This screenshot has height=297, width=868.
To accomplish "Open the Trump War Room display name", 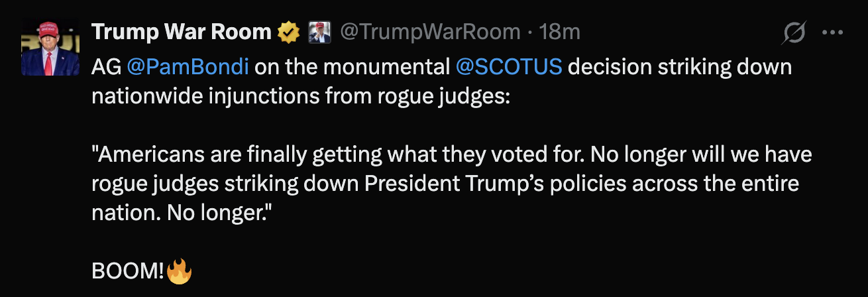I will pyautogui.click(x=181, y=32).
